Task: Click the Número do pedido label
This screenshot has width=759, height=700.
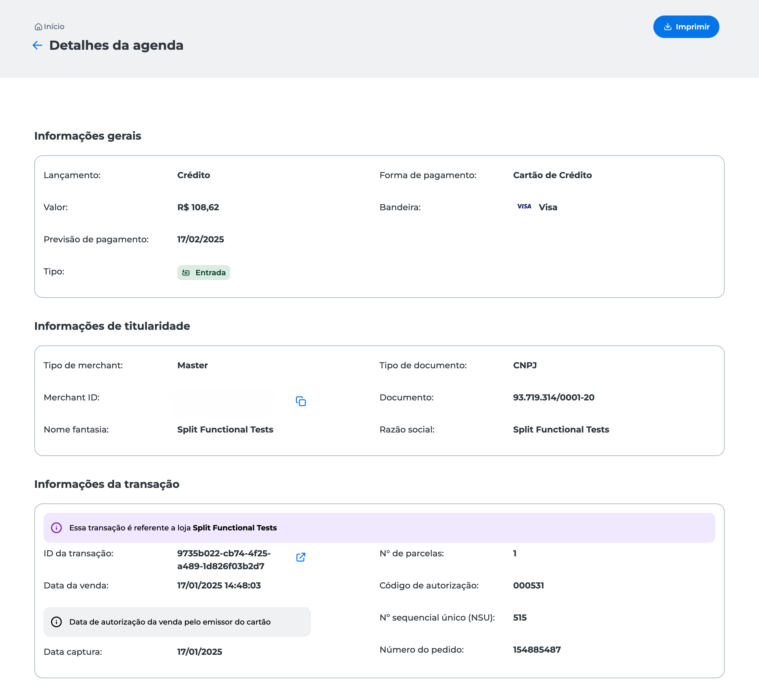Action: click(x=421, y=650)
